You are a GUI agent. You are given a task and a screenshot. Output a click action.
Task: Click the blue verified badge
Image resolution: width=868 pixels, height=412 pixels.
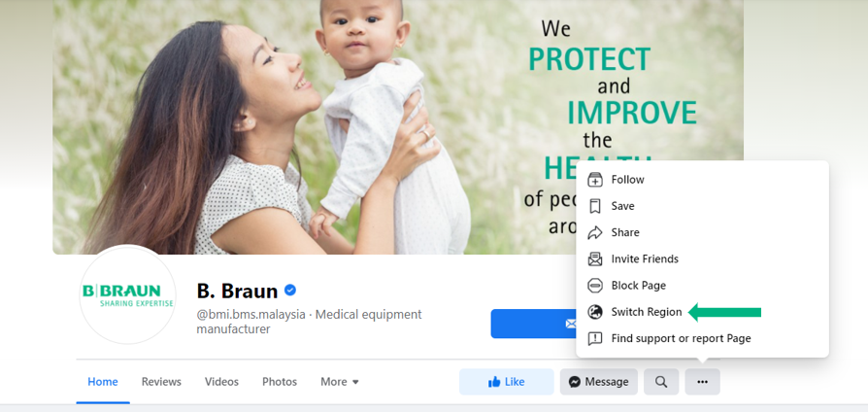pos(290,290)
